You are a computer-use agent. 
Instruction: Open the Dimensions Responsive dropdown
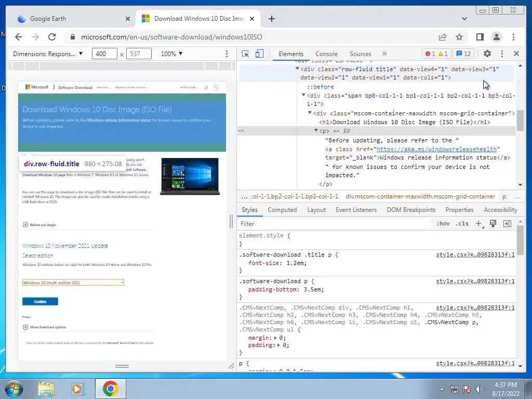[48, 54]
